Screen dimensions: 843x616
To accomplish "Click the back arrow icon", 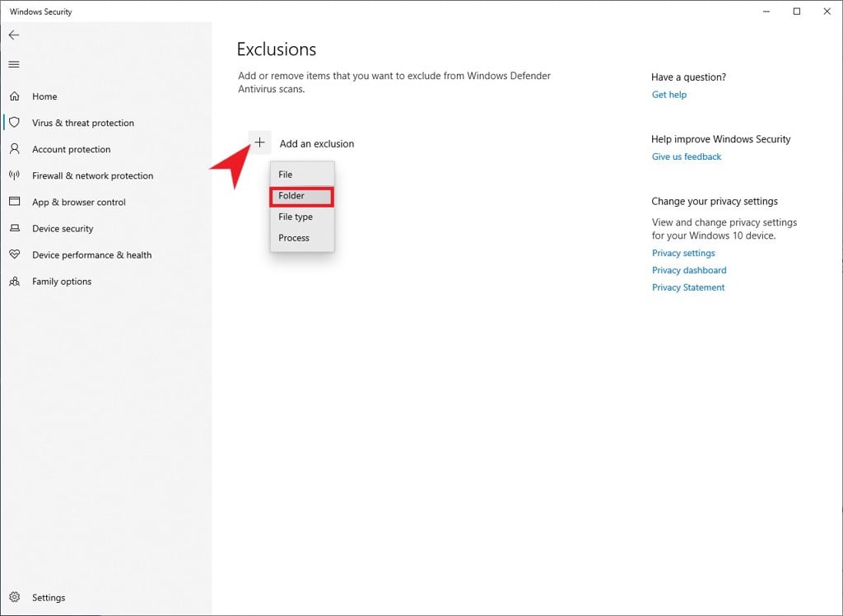I will click(14, 35).
